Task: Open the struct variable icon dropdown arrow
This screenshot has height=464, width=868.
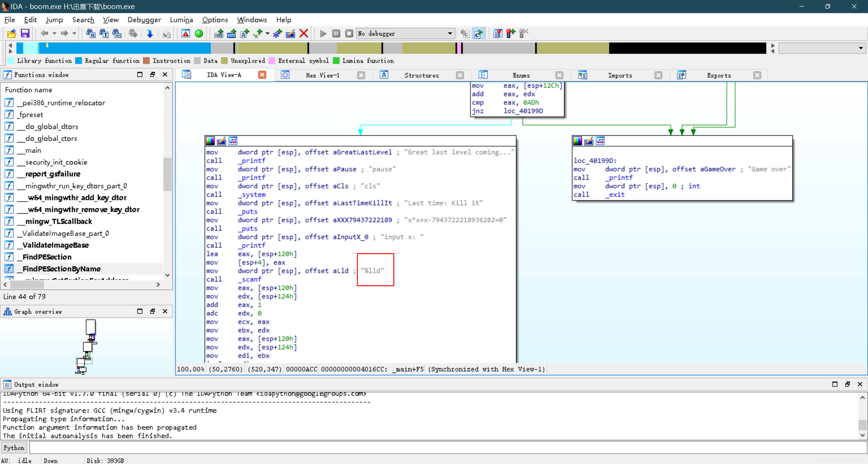Action: [268, 33]
